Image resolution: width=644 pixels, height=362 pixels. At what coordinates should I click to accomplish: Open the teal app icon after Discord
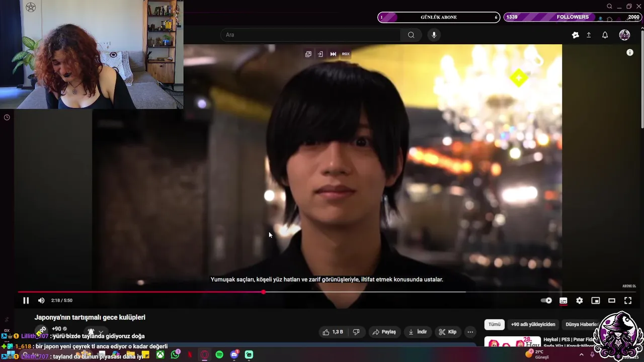point(249,355)
